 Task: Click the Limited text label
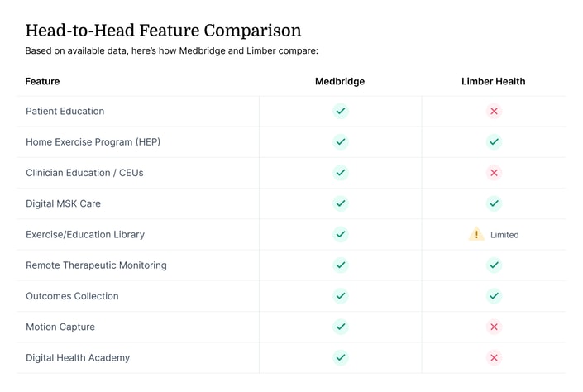tap(504, 235)
